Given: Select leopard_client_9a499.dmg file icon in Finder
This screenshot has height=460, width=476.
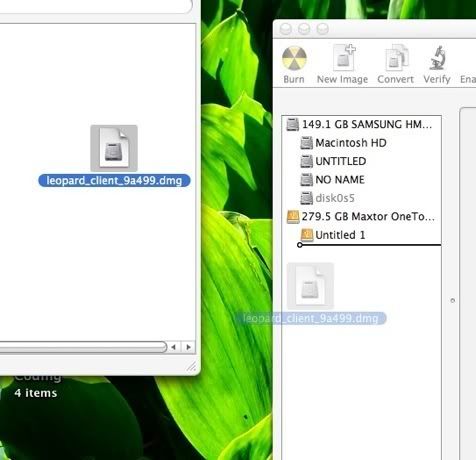Looking at the screenshot, I should point(114,148).
